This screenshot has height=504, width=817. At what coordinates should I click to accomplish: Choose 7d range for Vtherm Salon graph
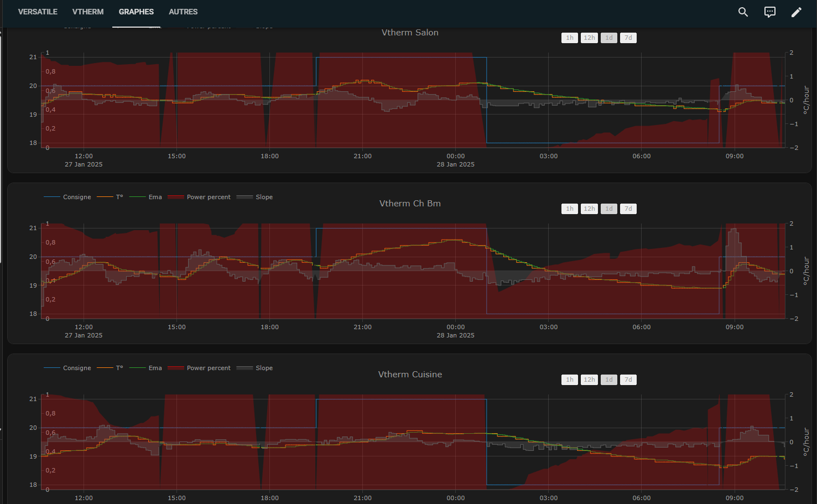point(628,38)
